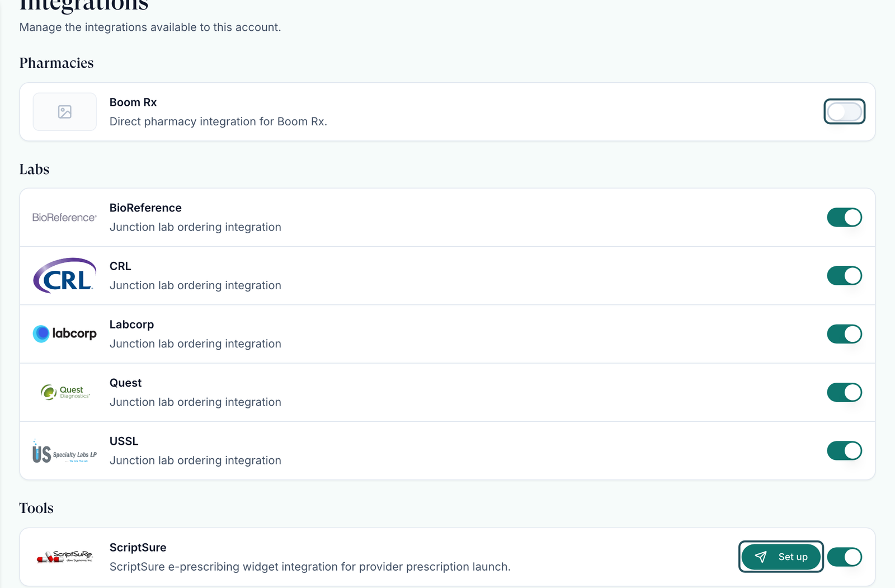Click the Labs section heading
895x588 pixels.
(x=34, y=170)
